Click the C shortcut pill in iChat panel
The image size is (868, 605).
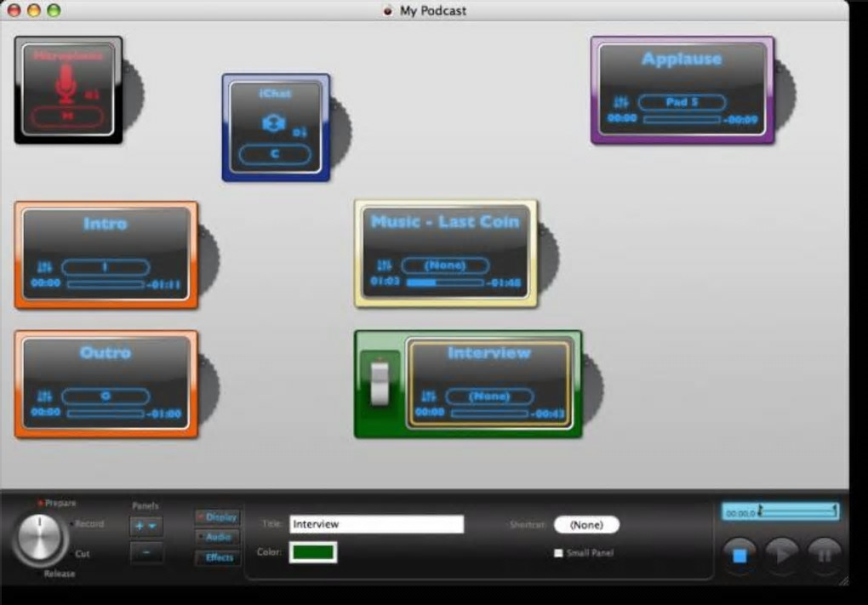pyautogui.click(x=275, y=154)
